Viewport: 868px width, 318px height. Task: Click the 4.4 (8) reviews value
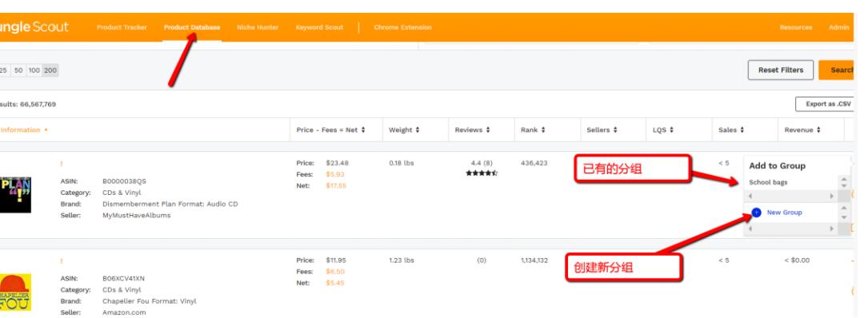(482, 163)
